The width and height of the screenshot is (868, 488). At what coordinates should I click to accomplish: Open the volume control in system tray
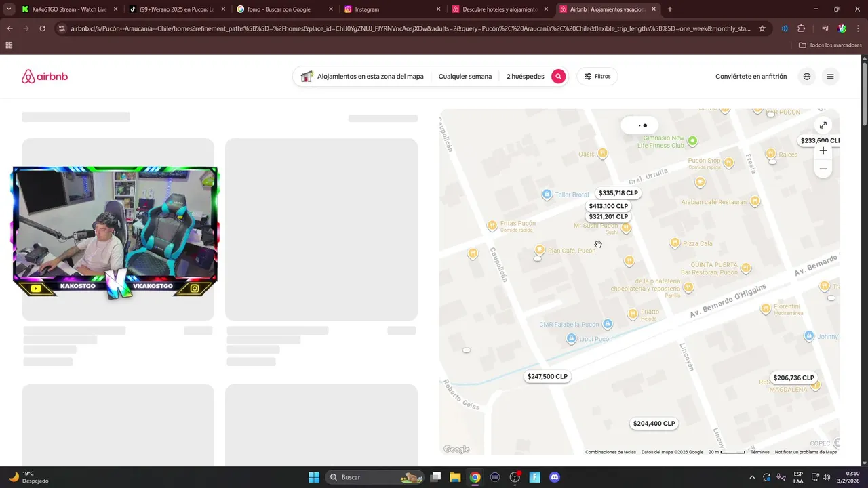point(826,477)
